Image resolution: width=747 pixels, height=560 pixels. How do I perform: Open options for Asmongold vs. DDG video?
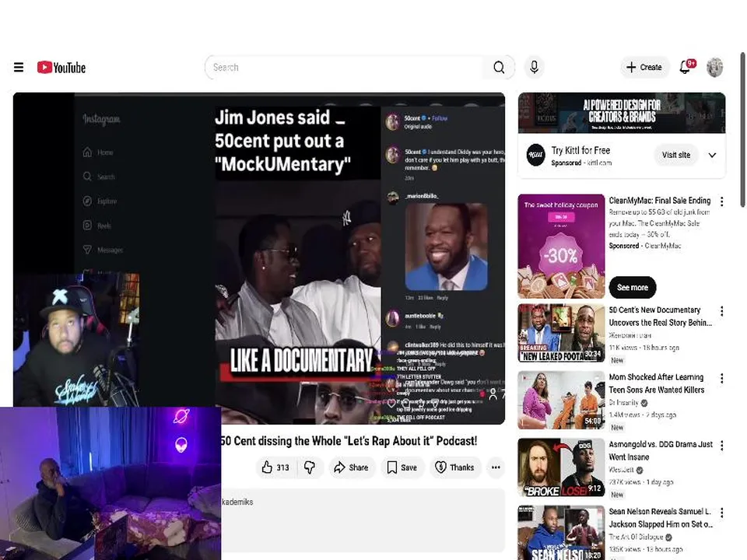pos(722,445)
